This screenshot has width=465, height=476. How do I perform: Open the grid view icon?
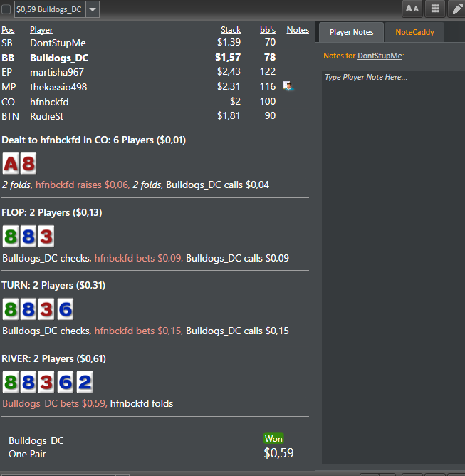tap(435, 9)
